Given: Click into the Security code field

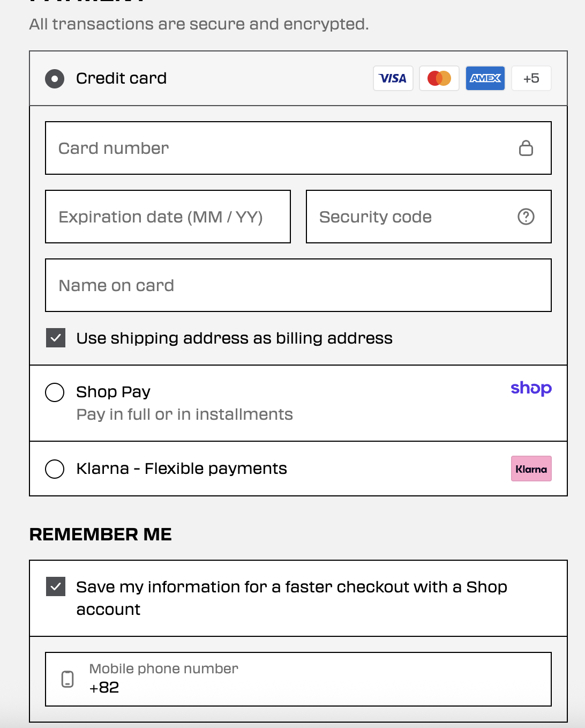Looking at the screenshot, I should click(x=429, y=217).
